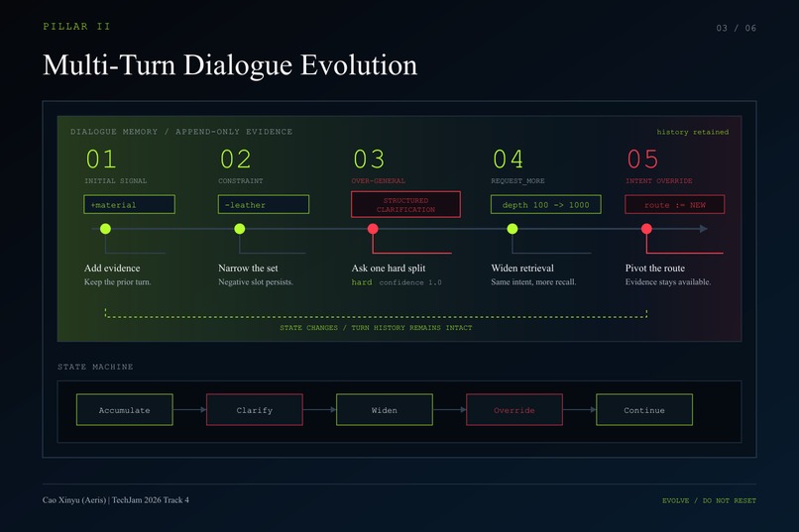Click the INITIAL SIGNAL label

[x=116, y=180]
